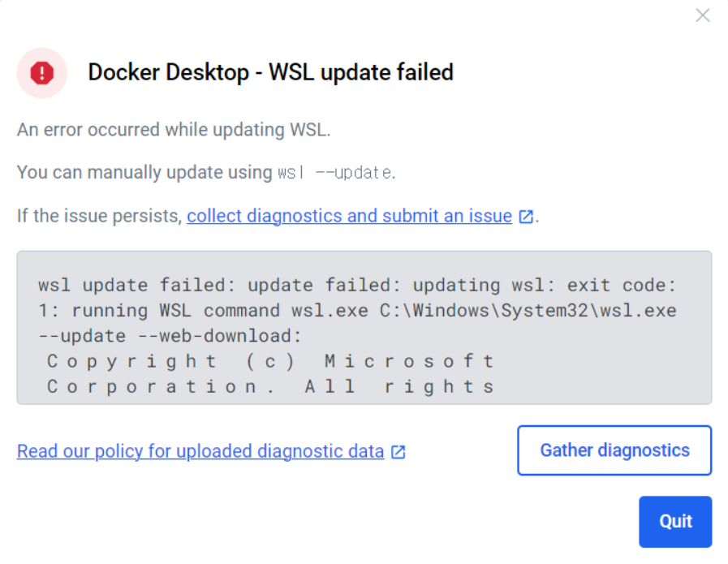Open 'Read our policy for uploaded diagnostic data'
Screen dimensions: 728x564
(200, 451)
